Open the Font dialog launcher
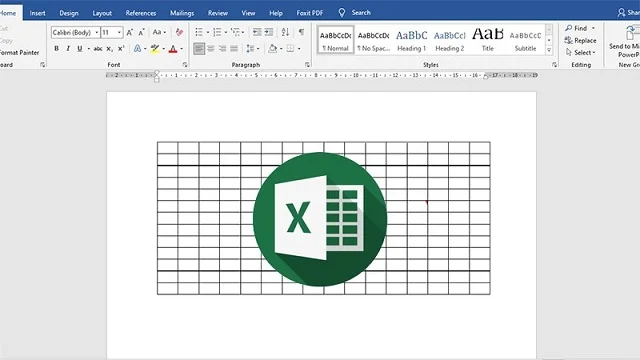This screenshot has width=640, height=360. coord(185,64)
